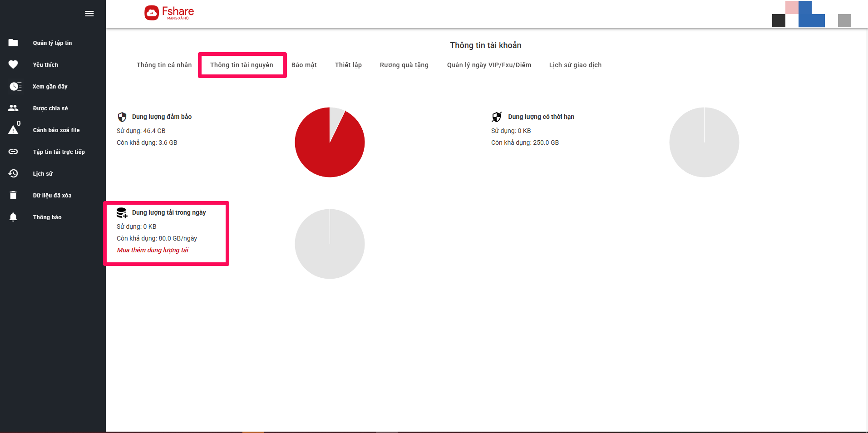Screen dimensions: 868x433
Task: Toggle the hamburger sidebar menu
Action: pos(89,14)
